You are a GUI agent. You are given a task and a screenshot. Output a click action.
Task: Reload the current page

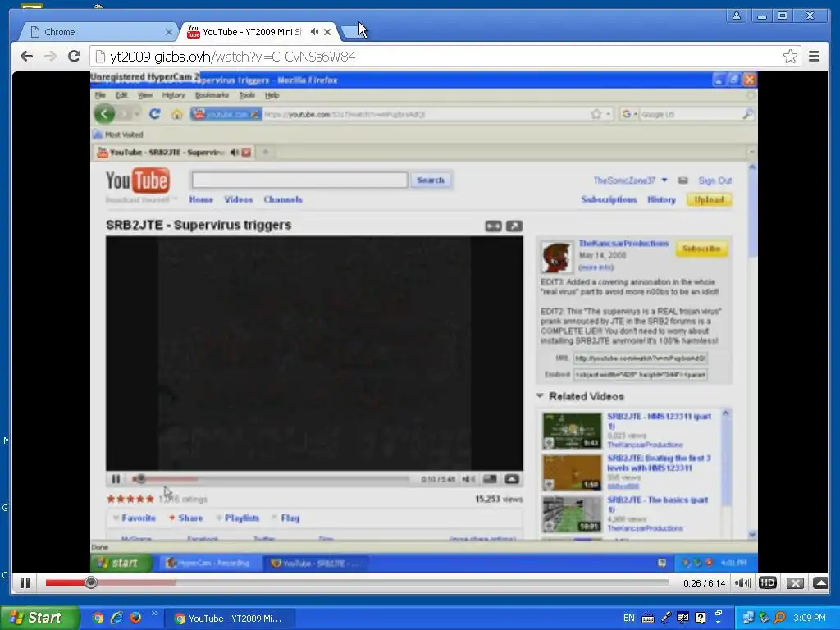coord(74,57)
